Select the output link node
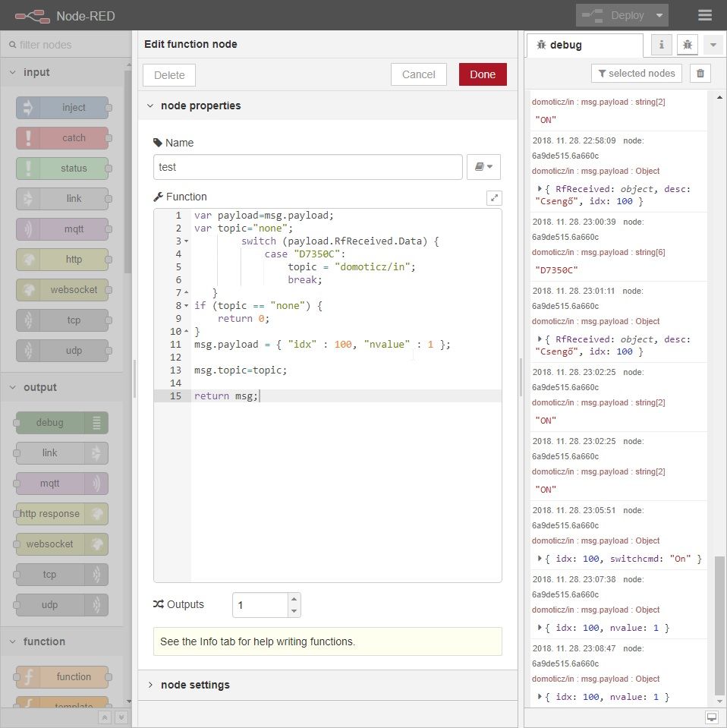The height and width of the screenshot is (728, 727). 62,453
